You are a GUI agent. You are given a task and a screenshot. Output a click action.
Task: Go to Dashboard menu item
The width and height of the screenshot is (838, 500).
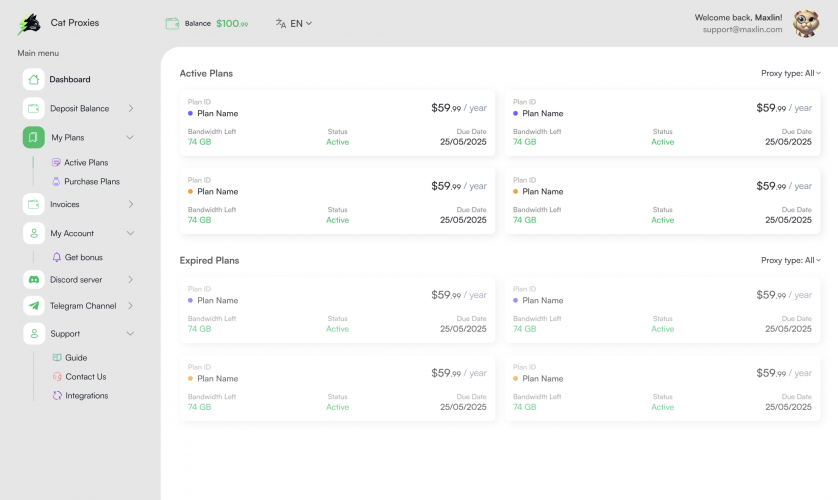(x=70, y=80)
